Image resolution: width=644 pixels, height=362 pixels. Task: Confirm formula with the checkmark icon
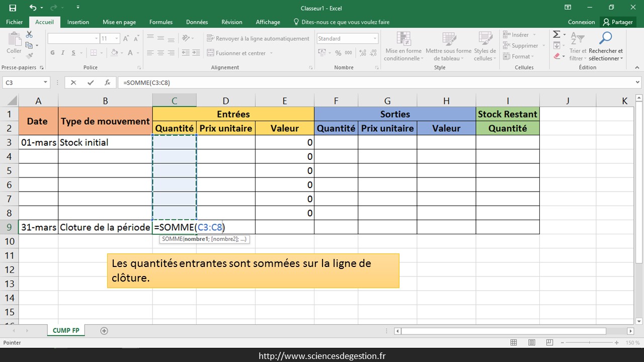(x=91, y=82)
